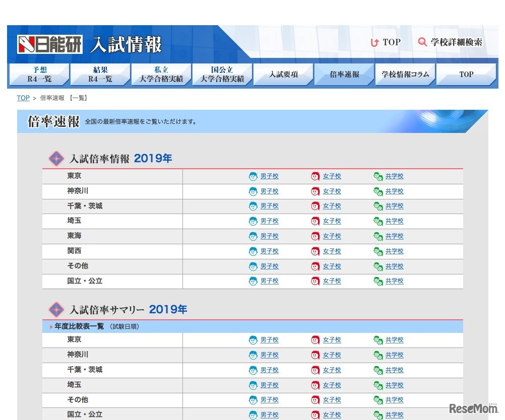Click the magnifier icon beside 学校詳細検索

pos(422,42)
